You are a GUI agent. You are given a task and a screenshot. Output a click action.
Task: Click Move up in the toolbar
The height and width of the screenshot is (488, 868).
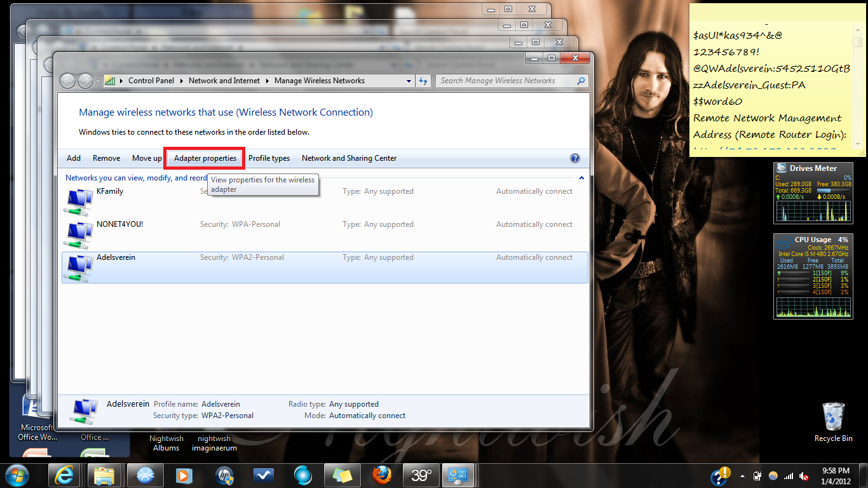(147, 158)
